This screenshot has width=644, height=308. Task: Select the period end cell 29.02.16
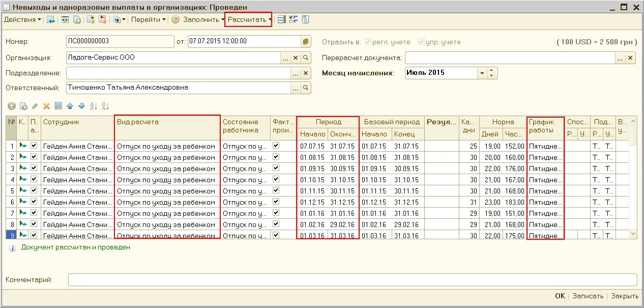tap(343, 225)
